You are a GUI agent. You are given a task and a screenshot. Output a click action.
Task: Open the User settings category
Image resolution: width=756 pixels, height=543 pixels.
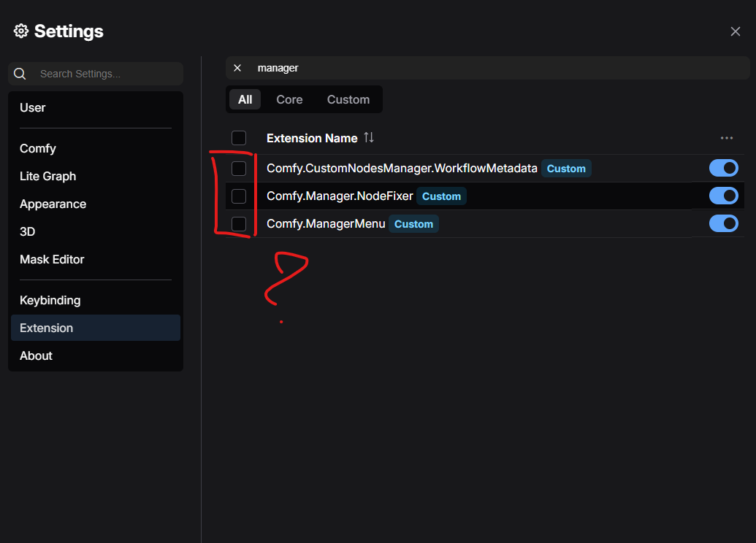click(x=96, y=107)
